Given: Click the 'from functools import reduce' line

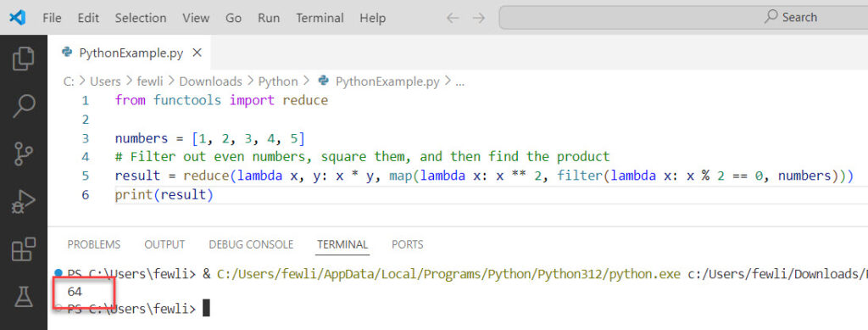Looking at the screenshot, I should 221,100.
